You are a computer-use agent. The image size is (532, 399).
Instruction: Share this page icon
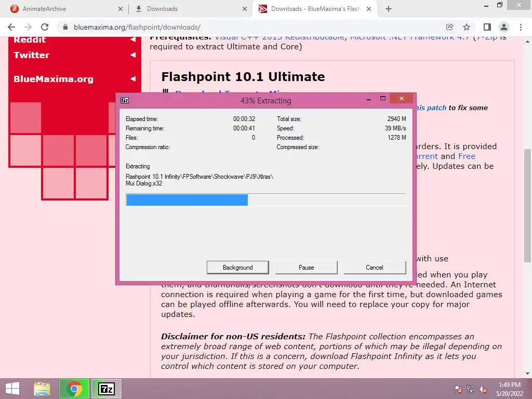pos(449,27)
